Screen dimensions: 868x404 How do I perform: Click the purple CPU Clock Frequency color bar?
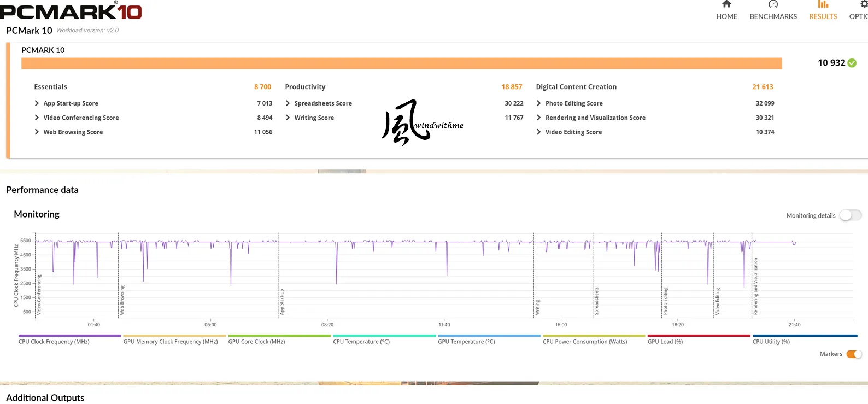tap(69, 336)
